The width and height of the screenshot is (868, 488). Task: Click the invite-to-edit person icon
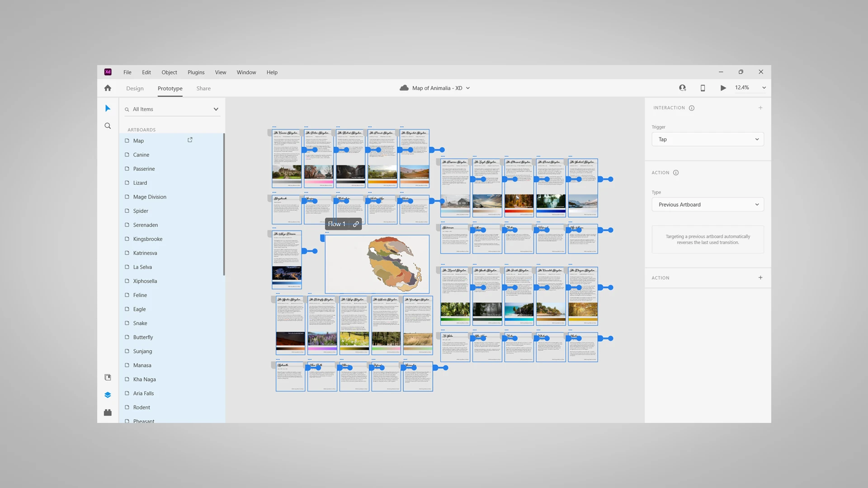point(683,88)
